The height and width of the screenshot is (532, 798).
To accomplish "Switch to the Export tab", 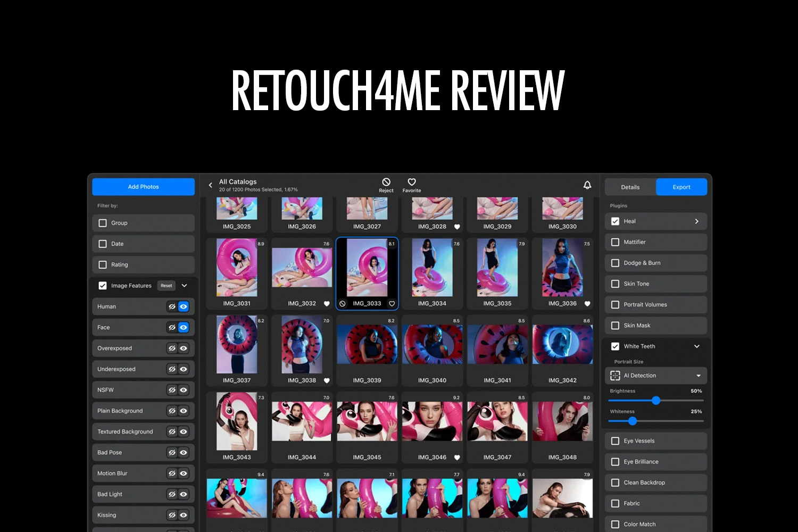I will click(681, 187).
